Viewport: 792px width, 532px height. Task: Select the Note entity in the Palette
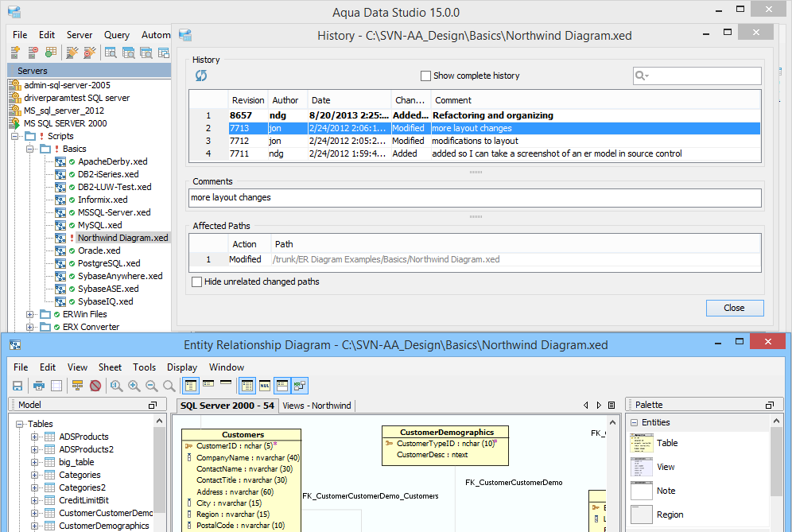(653, 491)
